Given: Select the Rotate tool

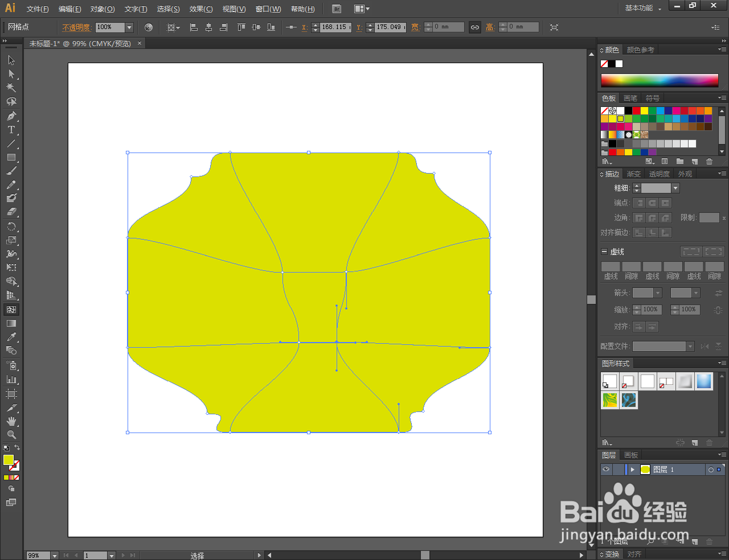Looking at the screenshot, I should 11,227.
